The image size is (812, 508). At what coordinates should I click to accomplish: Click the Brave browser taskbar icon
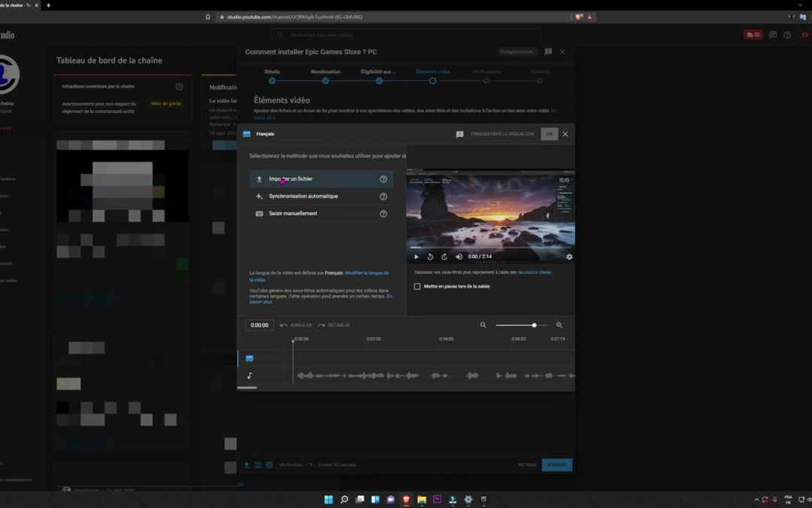[406, 500]
